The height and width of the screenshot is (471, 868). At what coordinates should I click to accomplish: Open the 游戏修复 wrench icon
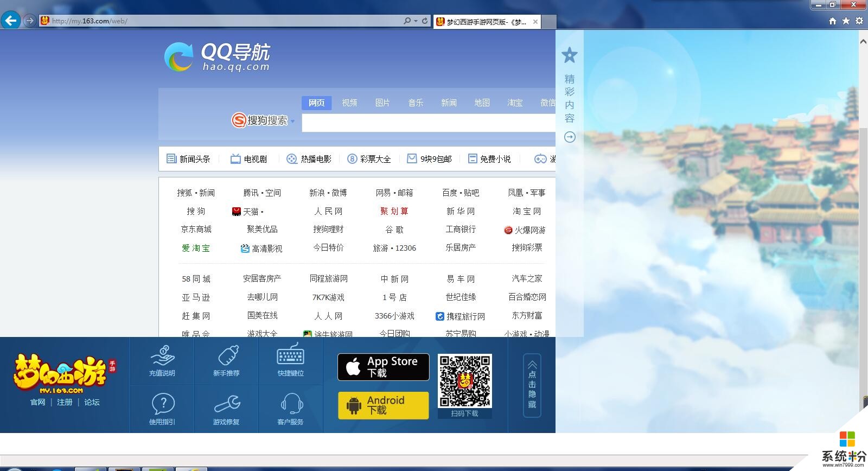226,409
